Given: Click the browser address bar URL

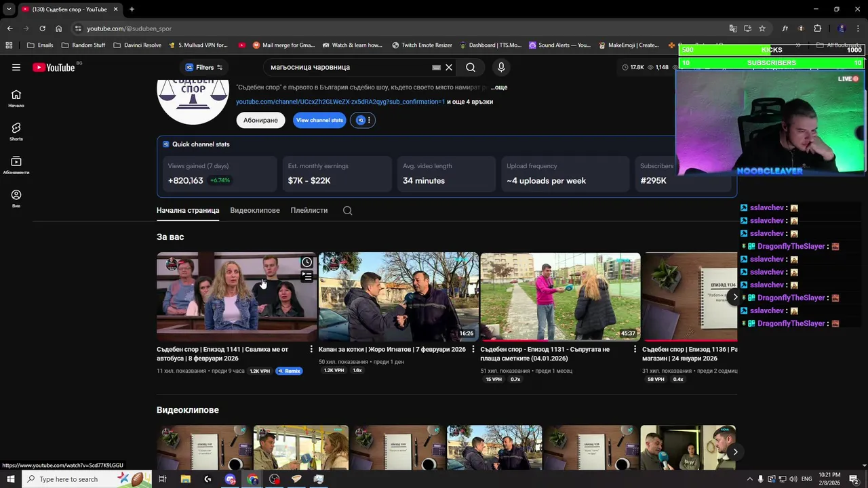Looking at the screenshot, I should pos(129,28).
